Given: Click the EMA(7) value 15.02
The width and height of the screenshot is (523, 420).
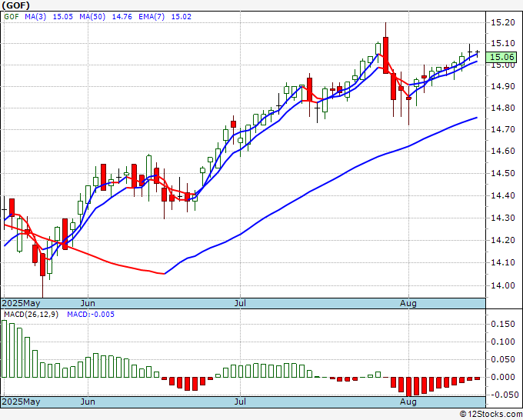Looking at the screenshot, I should tap(181, 17).
